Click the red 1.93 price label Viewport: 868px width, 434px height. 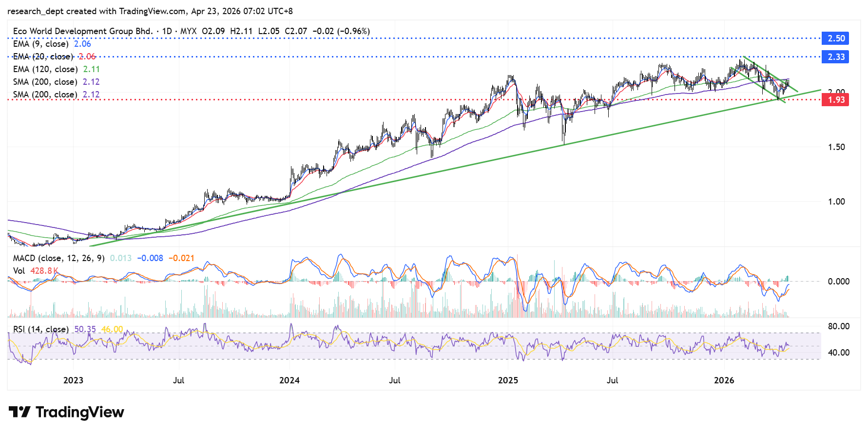tap(836, 100)
